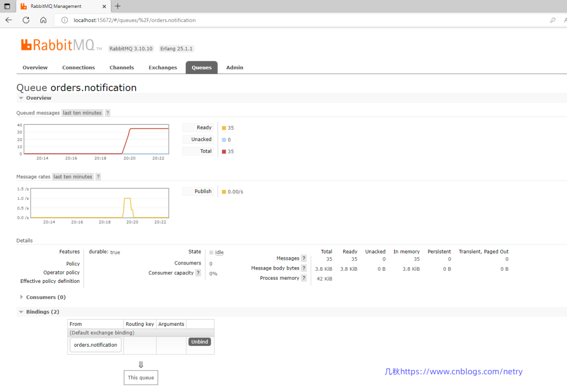This screenshot has height=392, width=567.
Task: Open the Connections tab
Action: coord(78,68)
